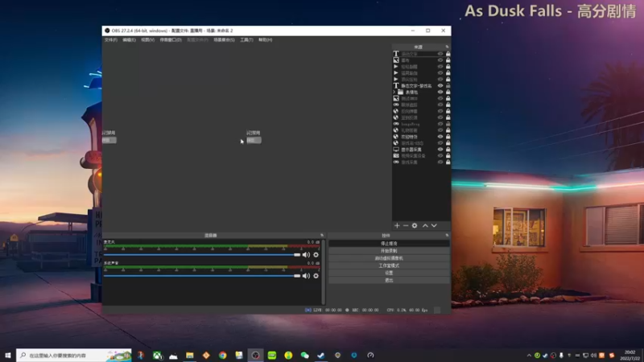
Task: Open the 文件(F) menu
Action: (111, 39)
